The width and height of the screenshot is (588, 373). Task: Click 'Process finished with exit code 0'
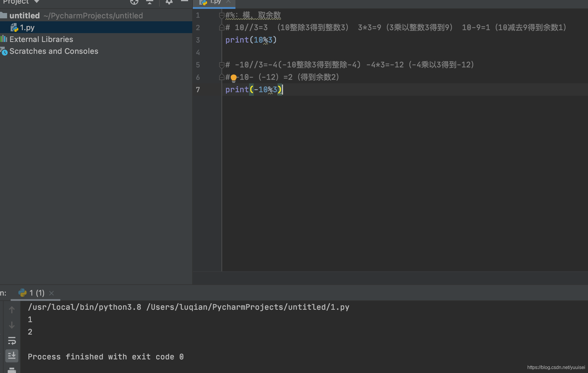[x=106, y=357]
